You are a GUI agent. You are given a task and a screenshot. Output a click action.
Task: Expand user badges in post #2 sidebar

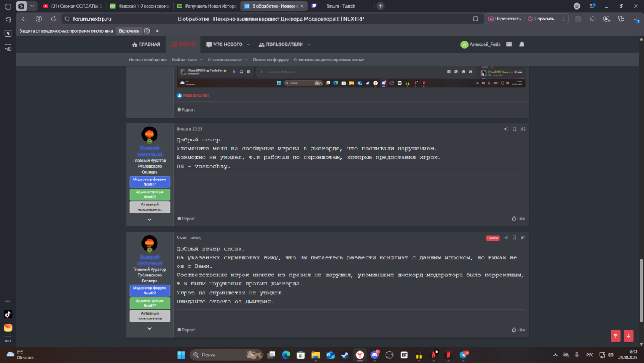click(x=150, y=219)
